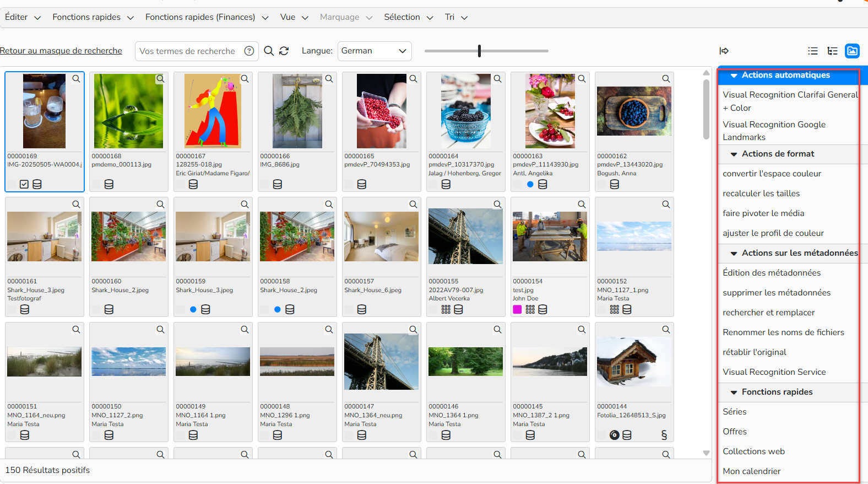Click the 150 Résultats positifs status text

pos(47,470)
